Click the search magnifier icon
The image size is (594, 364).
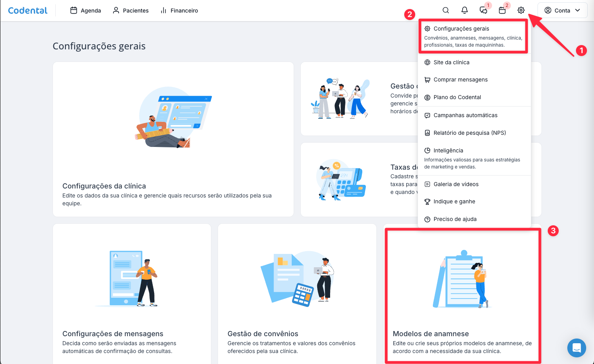click(x=446, y=11)
